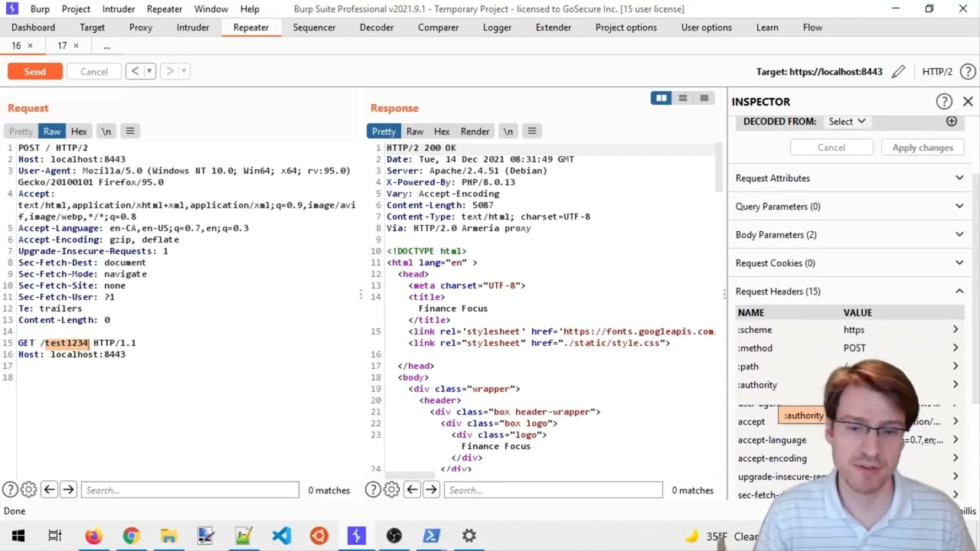
Task: Open Request search settings gear
Action: (28, 490)
